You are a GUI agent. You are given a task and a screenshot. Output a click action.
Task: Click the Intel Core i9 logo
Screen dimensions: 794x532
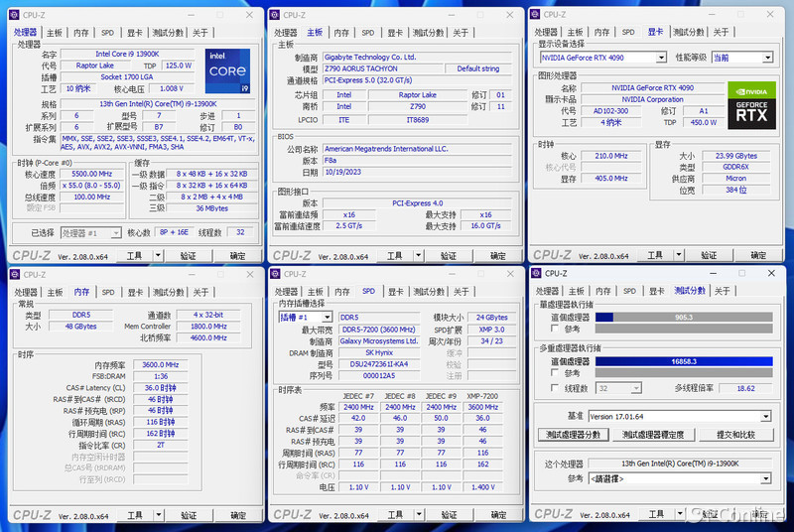coord(227,70)
